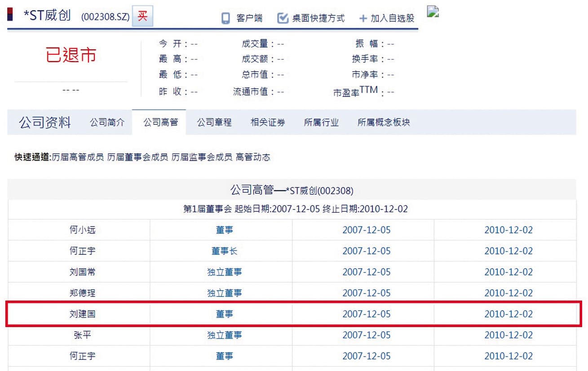Click 独立董事 link in 张平 row
588x371 pixels.
(x=224, y=335)
